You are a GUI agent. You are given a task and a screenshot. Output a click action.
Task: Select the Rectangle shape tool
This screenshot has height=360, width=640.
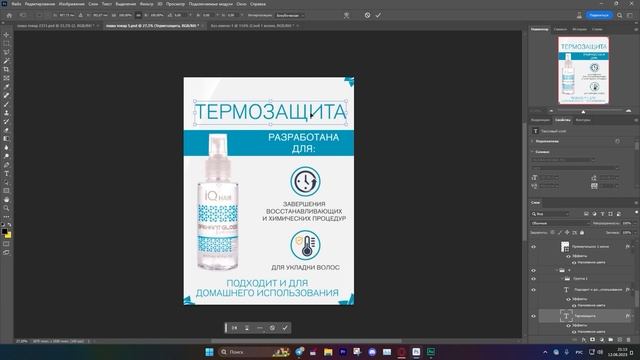6,191
